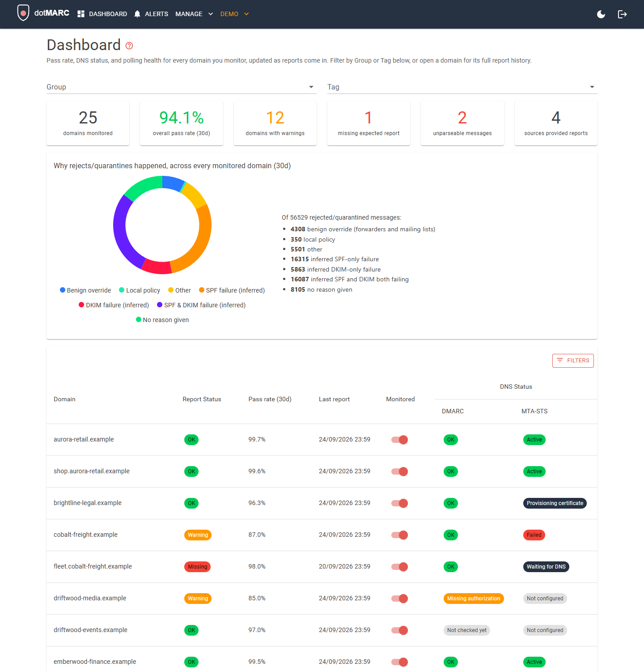Click Missing badge for fleet.cobalt-freight.example
644x671 pixels.
point(197,567)
